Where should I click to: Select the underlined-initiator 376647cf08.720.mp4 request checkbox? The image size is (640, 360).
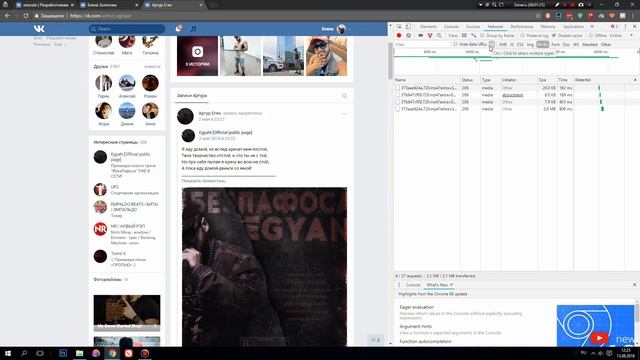coord(398,95)
